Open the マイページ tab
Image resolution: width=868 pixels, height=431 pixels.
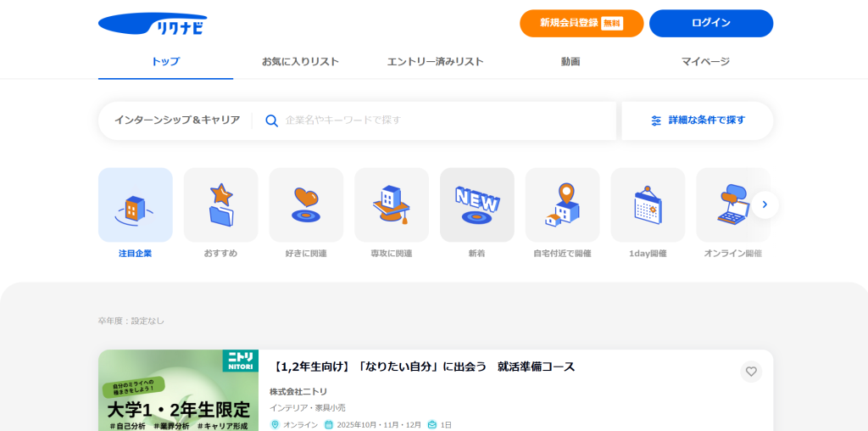(705, 62)
